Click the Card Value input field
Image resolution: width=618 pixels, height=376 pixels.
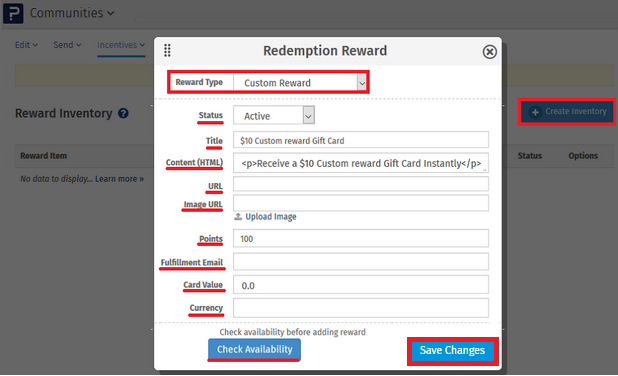point(361,285)
